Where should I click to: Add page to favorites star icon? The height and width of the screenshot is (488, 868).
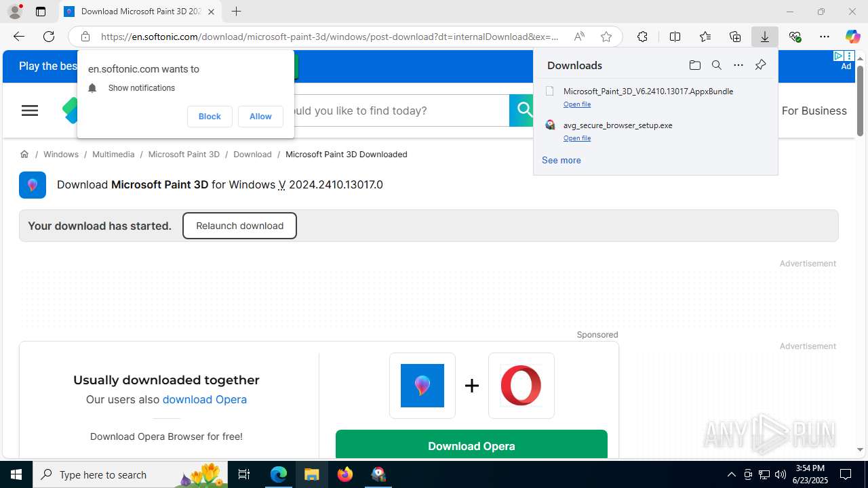606,37
